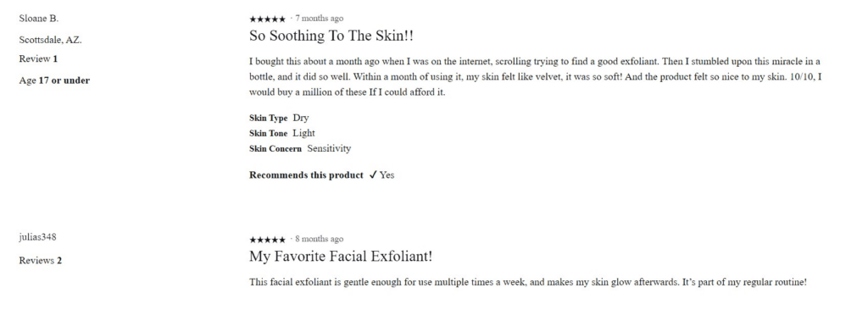Screen dimensions: 868x321
Task: Click the 7 months ago timestamp
Action: (319, 19)
